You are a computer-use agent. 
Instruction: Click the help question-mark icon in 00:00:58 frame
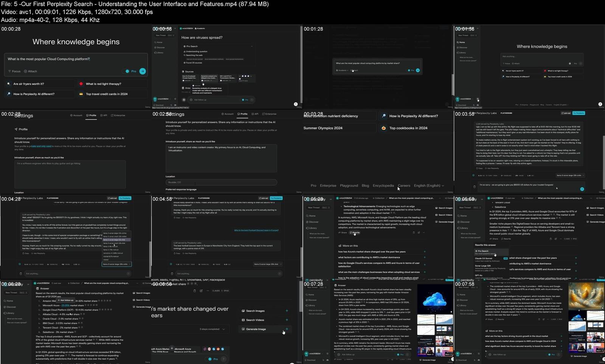296,104
